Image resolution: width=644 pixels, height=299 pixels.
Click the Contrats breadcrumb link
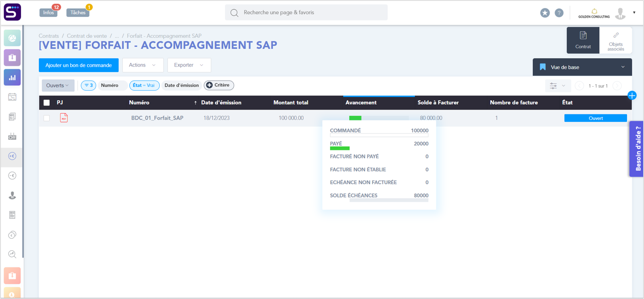(x=49, y=36)
